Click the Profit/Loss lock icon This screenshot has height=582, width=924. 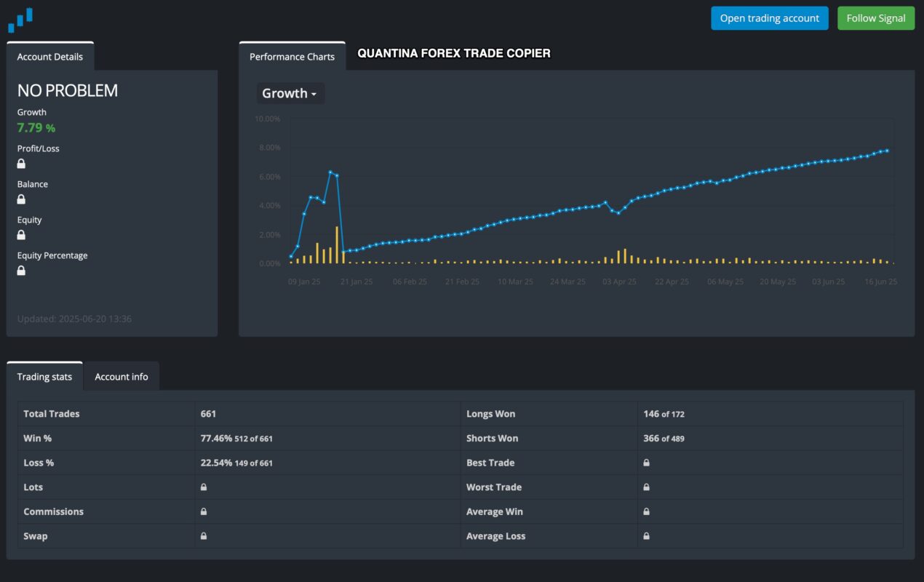click(x=21, y=164)
